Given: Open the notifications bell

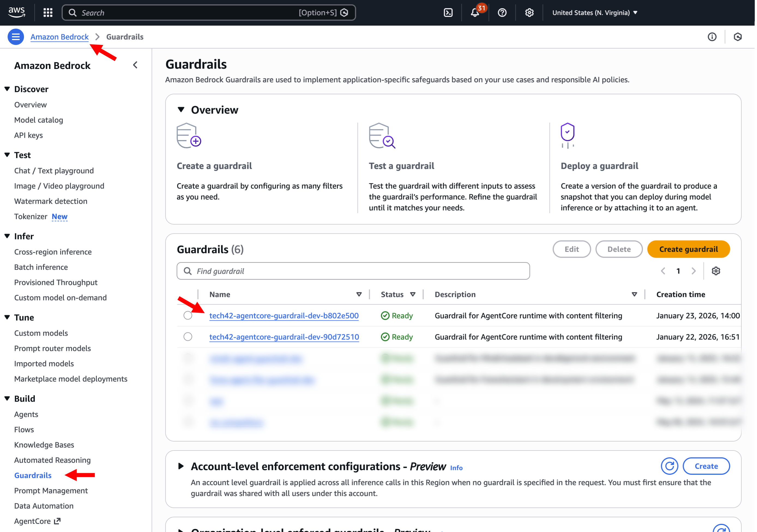Looking at the screenshot, I should click(475, 13).
